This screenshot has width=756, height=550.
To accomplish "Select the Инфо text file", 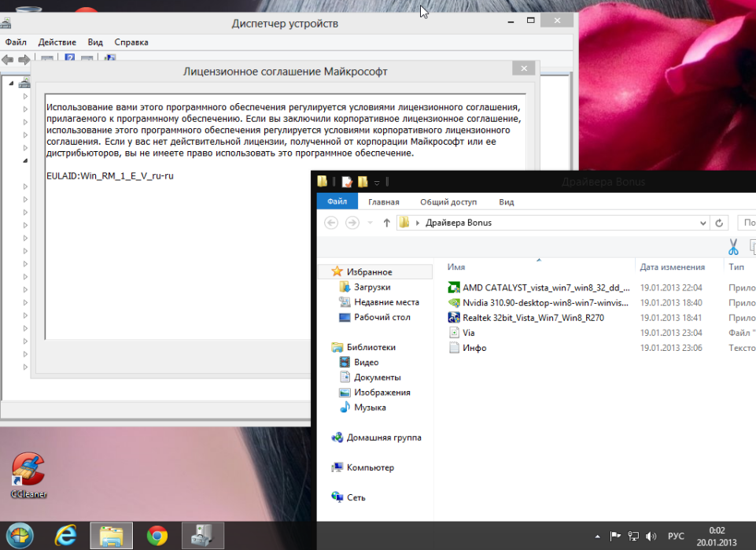I will (x=467, y=348).
